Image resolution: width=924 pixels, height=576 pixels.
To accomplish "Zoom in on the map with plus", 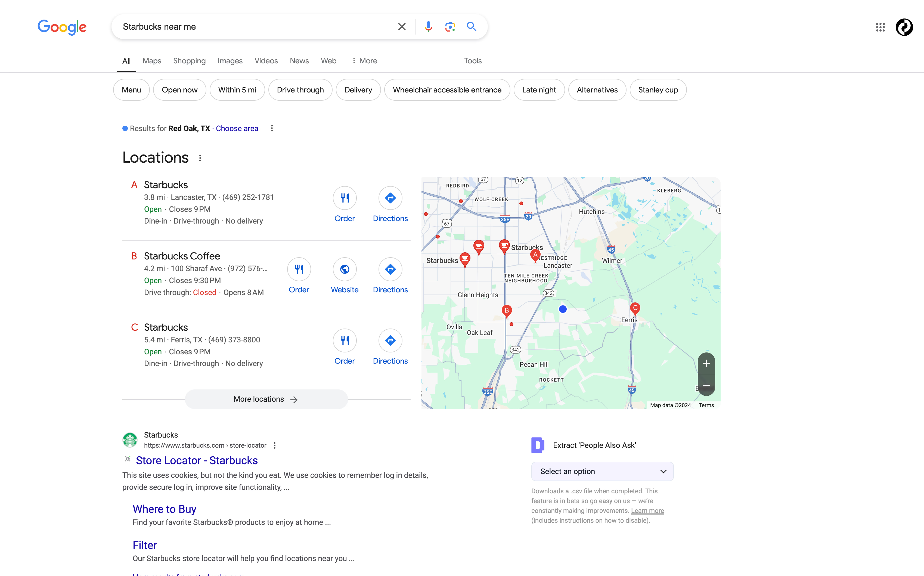I will pyautogui.click(x=706, y=363).
